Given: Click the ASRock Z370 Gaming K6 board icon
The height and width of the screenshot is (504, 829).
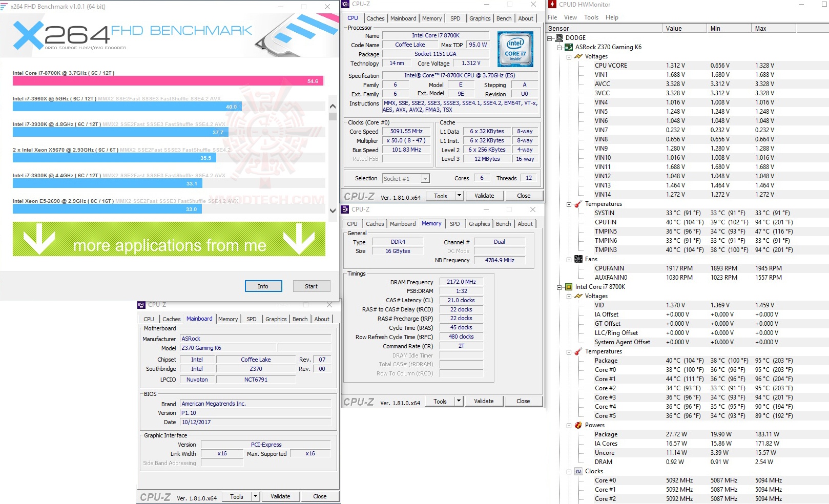Looking at the screenshot, I should pos(569,47).
